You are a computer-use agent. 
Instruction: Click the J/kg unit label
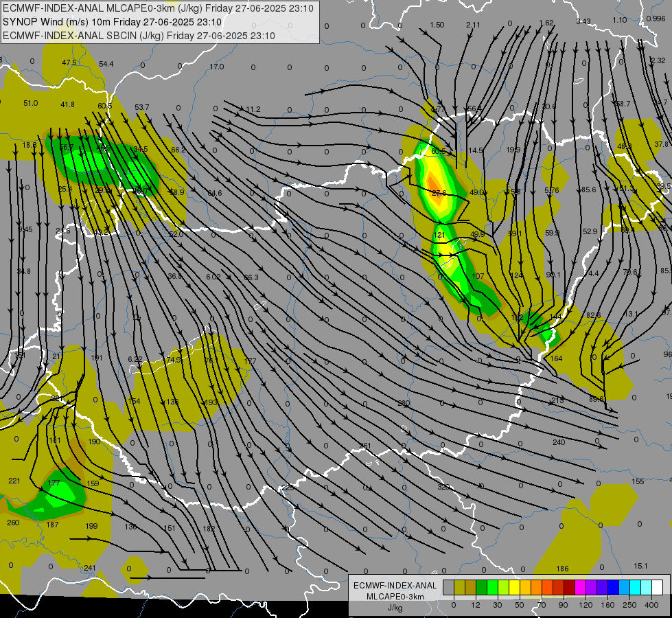[x=395, y=608]
